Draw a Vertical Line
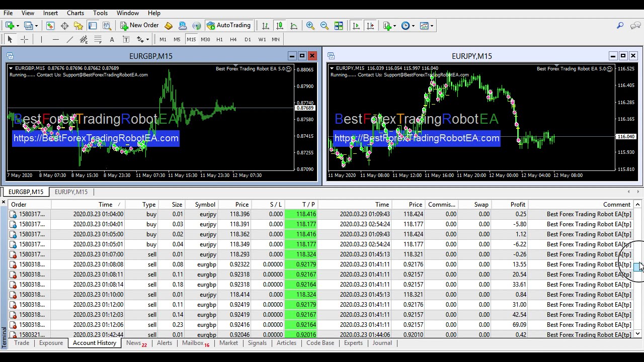Image resolution: width=644 pixels, height=362 pixels. coord(41,39)
